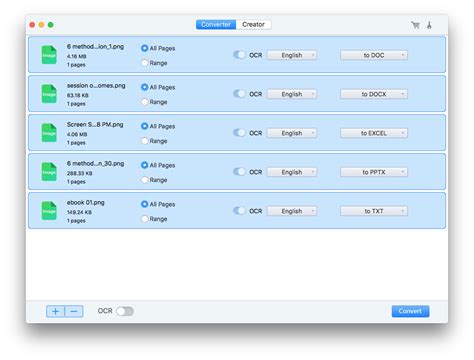
Task: Select file name Screen S...8 PM.png
Action: [x=95, y=125]
